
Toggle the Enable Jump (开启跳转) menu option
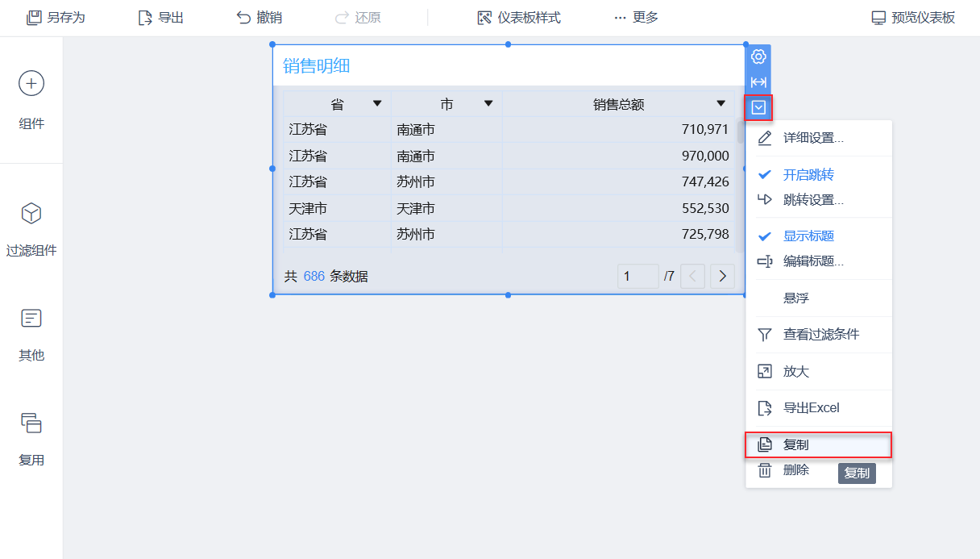click(x=819, y=174)
